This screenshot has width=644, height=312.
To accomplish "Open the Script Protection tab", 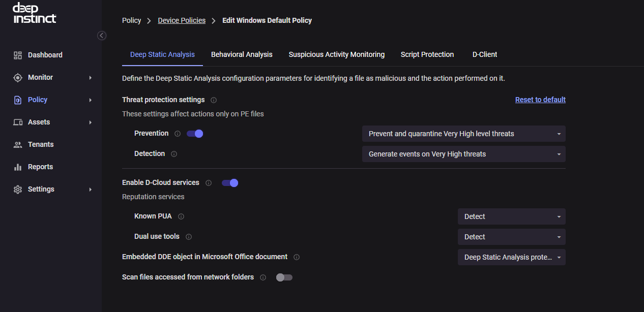I will 427,54.
